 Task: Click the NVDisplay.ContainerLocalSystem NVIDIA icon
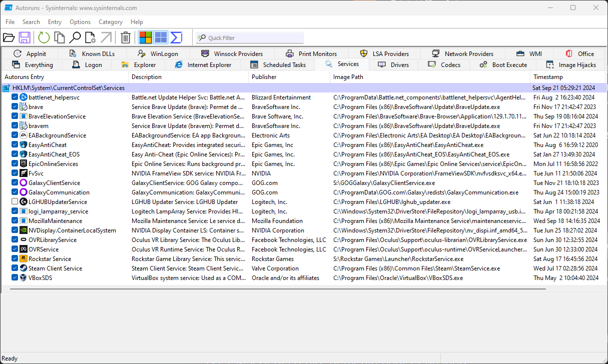click(23, 230)
